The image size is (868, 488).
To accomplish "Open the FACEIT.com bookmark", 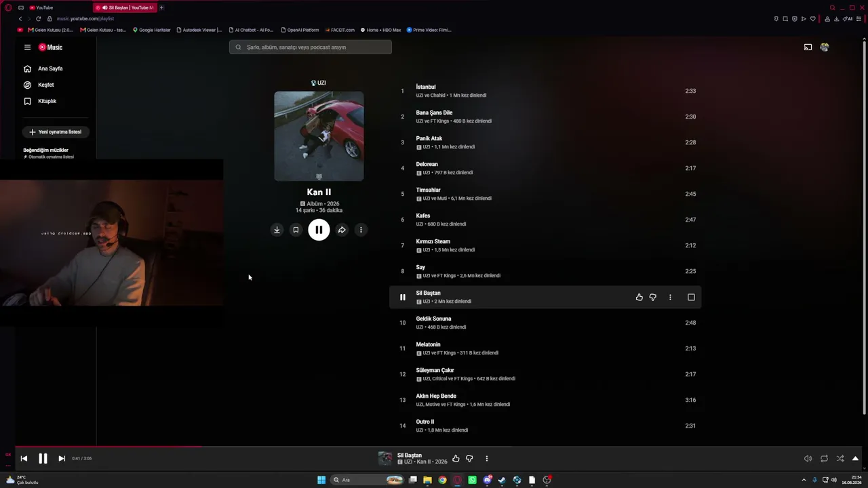I will tap(340, 30).
